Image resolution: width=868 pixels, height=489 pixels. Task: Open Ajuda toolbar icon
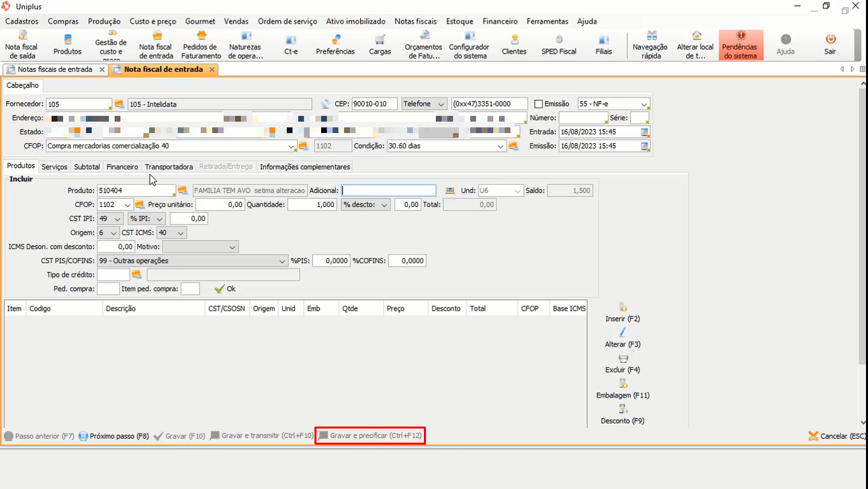point(785,45)
